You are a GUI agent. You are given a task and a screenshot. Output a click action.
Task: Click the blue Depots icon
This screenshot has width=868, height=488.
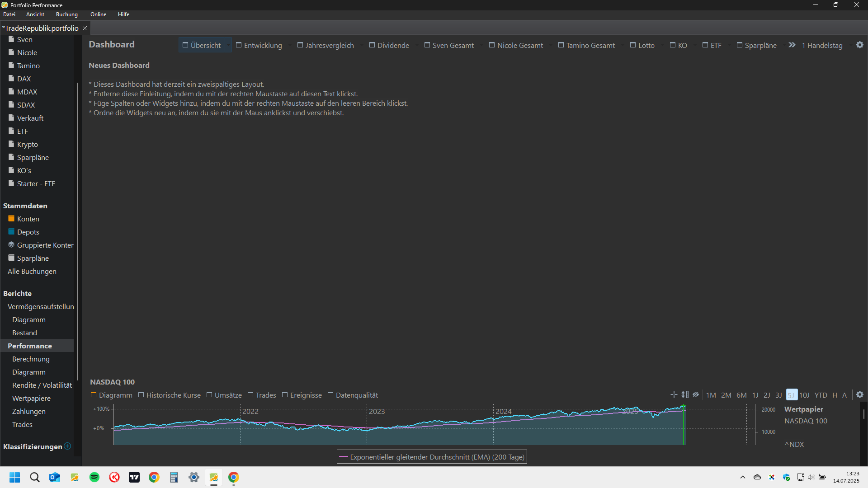tap(11, 232)
